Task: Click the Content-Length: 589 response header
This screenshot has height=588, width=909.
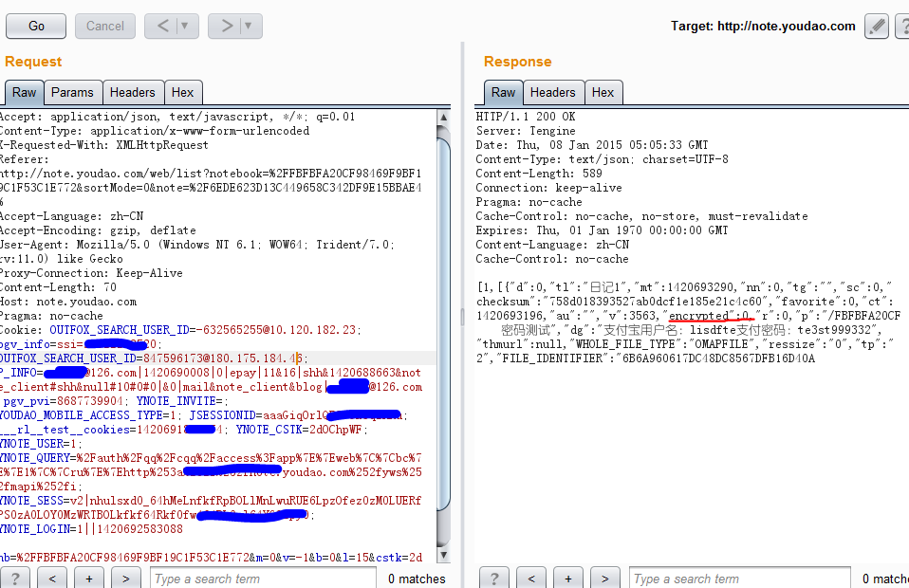Action: coord(539,174)
